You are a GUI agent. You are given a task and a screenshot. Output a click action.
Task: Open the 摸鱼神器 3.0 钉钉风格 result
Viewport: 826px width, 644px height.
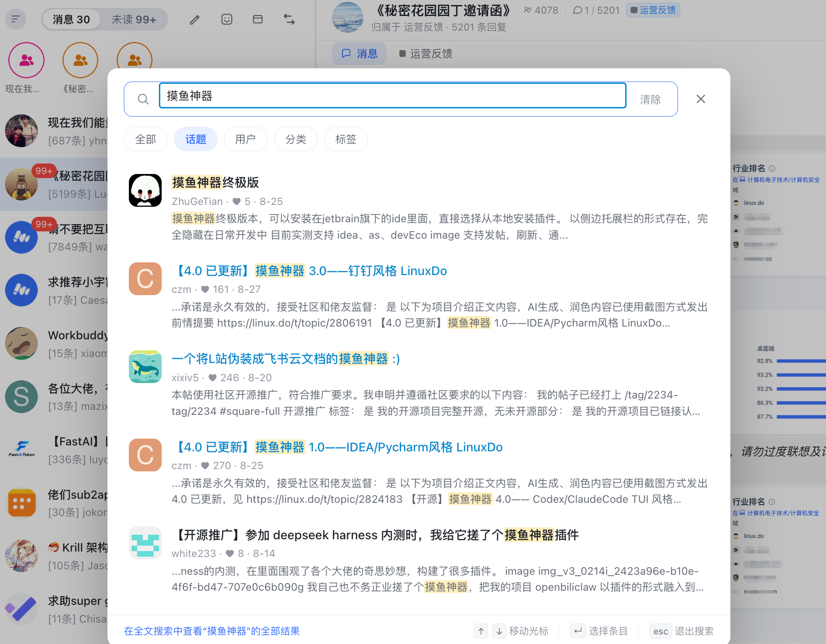[310, 271]
